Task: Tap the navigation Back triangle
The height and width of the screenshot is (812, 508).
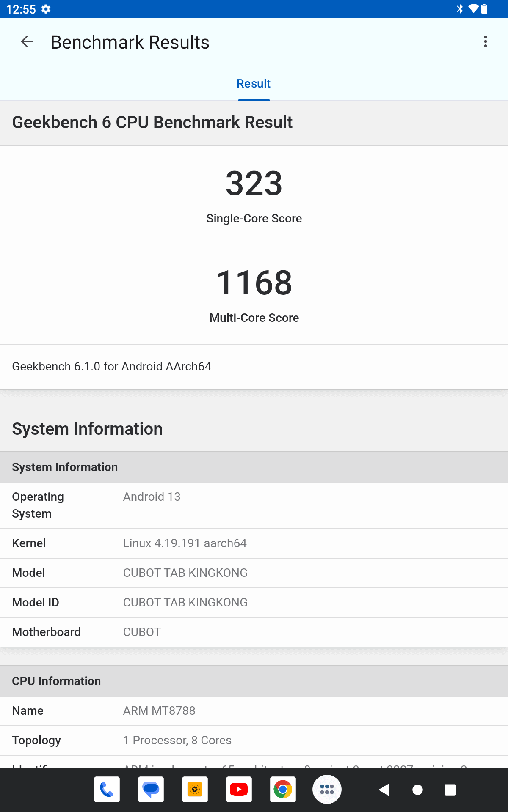Action: click(x=384, y=790)
